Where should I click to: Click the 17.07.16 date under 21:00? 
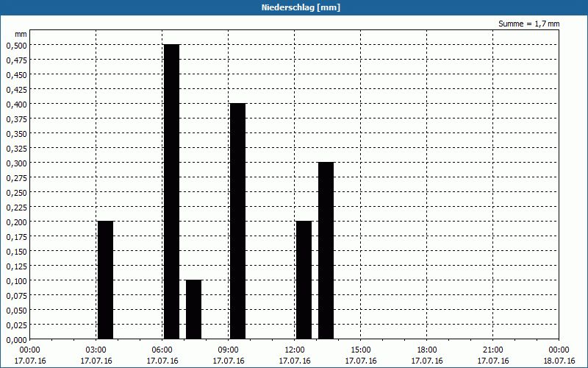(x=493, y=361)
